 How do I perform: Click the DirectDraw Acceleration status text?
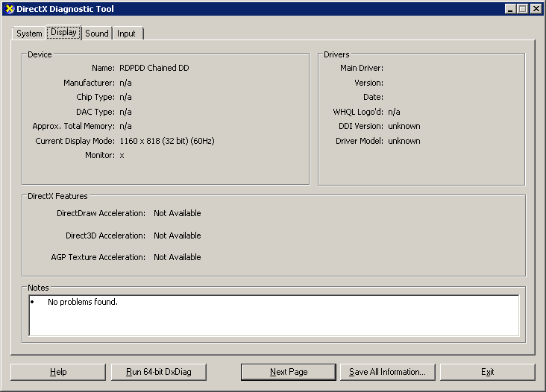tap(177, 213)
